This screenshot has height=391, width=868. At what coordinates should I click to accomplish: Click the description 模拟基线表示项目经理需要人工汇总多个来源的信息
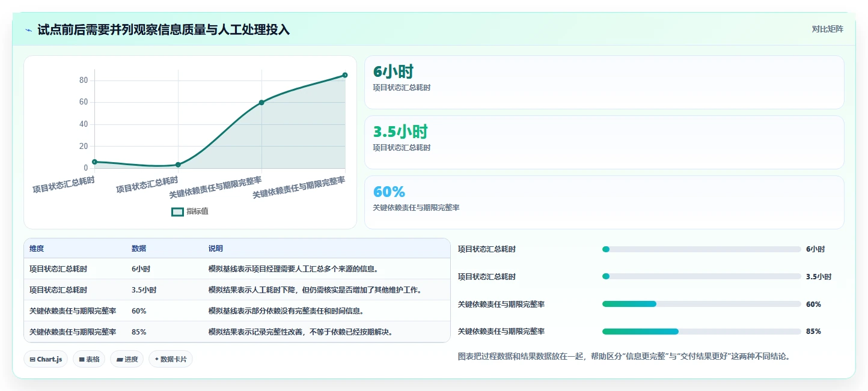(293, 269)
